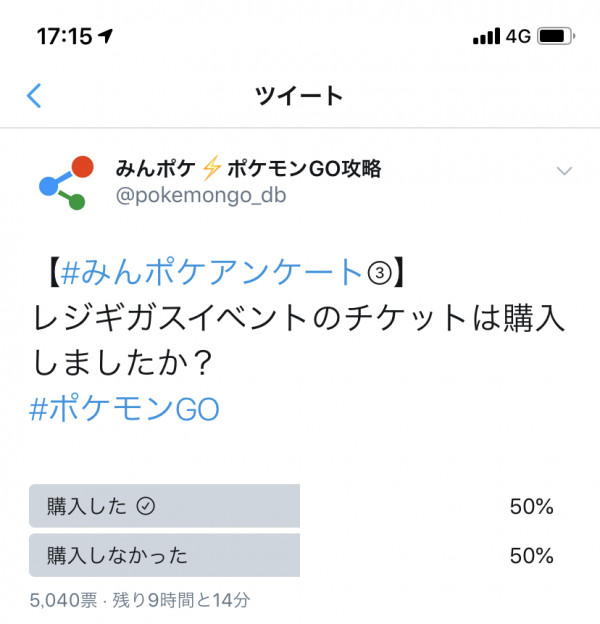Expand the tweet options chevron menu
600x624 pixels.
tap(564, 171)
